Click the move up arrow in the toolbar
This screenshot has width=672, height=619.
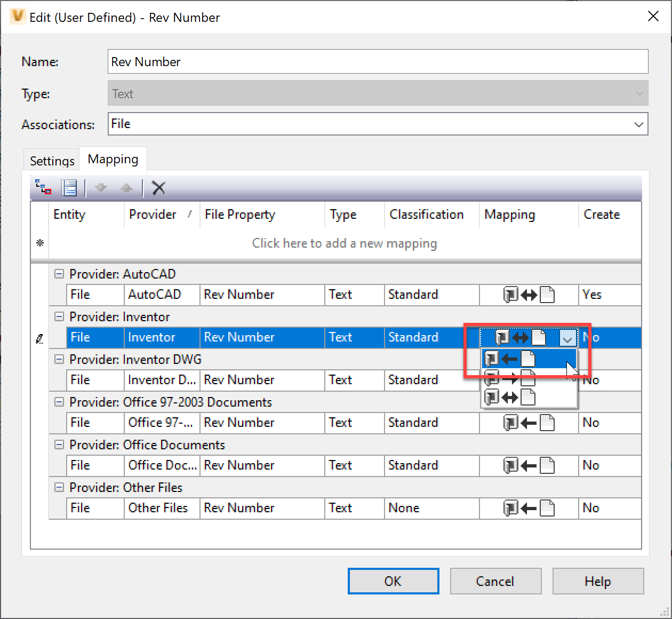[x=126, y=188]
